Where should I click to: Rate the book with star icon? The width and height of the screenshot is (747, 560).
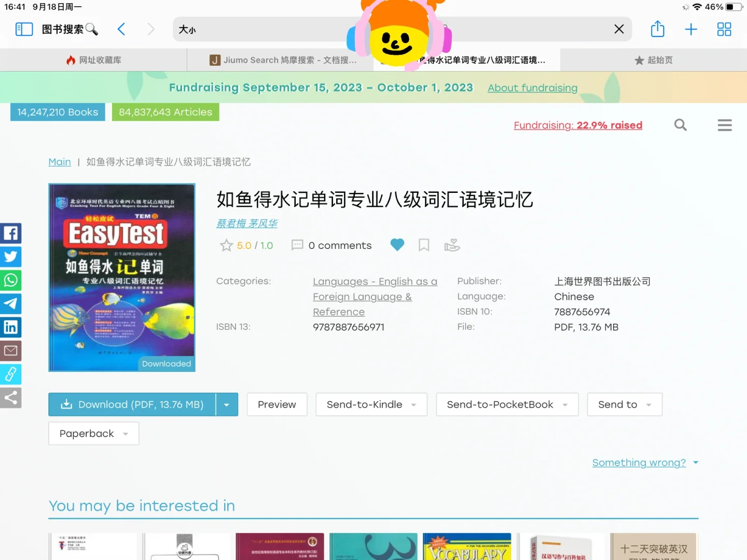pyautogui.click(x=226, y=245)
